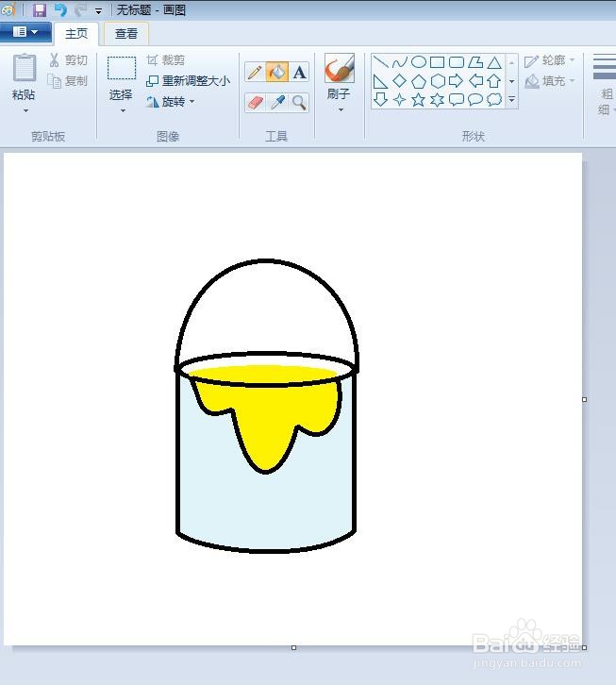Choose the Line shape
This screenshot has height=685, width=616.
[x=380, y=61]
